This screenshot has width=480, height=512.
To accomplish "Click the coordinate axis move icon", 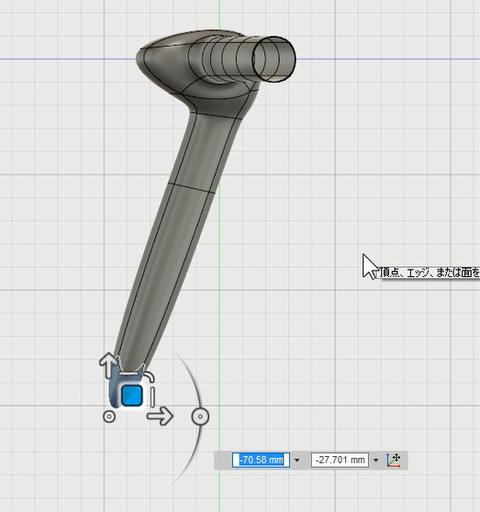I will pos(394,460).
